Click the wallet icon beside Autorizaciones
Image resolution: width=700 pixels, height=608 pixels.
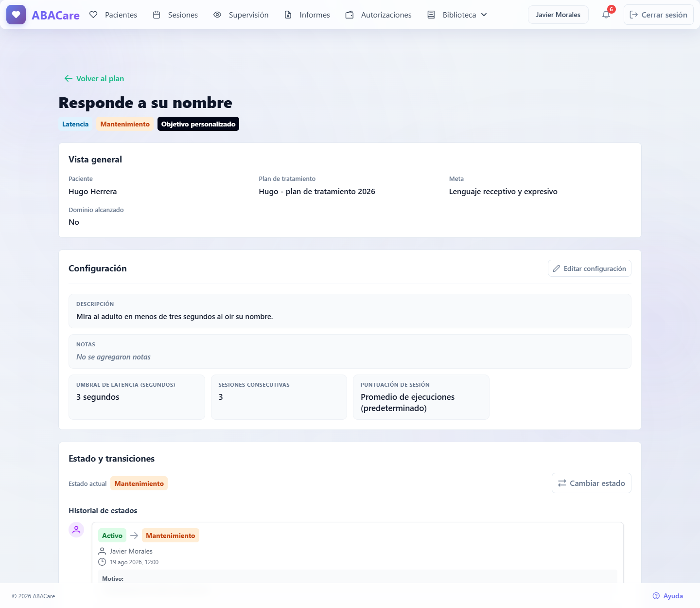pyautogui.click(x=350, y=15)
